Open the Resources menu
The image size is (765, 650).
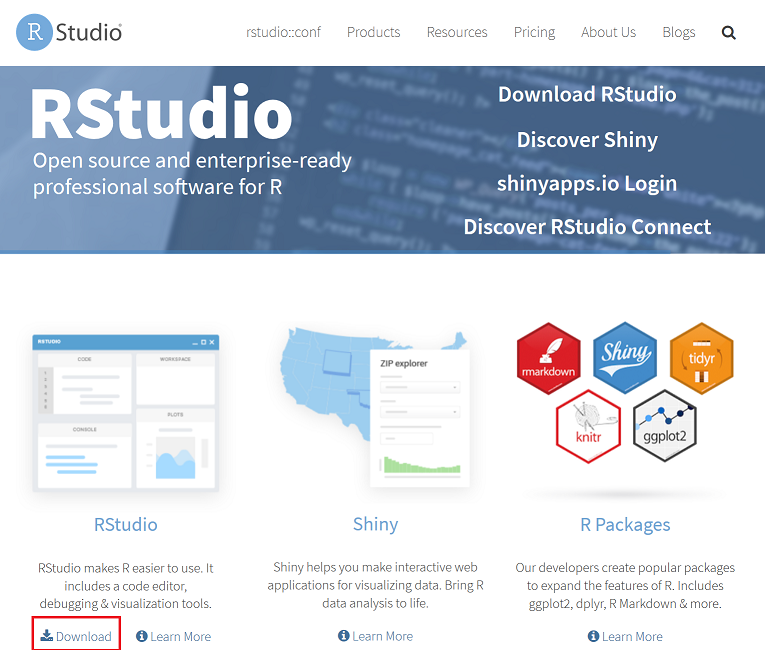point(457,32)
